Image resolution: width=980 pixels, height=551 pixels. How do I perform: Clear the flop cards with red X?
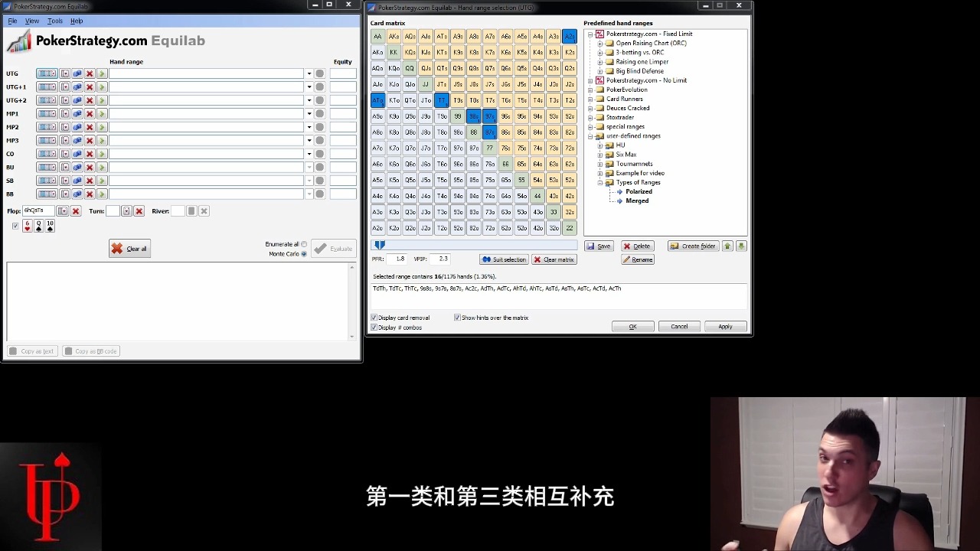pos(75,211)
